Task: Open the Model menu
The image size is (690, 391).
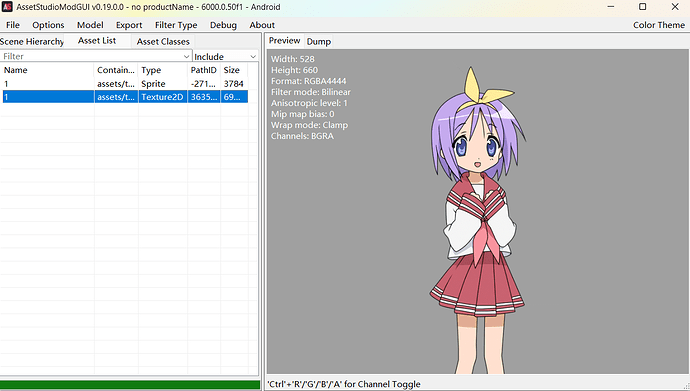Action: pos(90,25)
